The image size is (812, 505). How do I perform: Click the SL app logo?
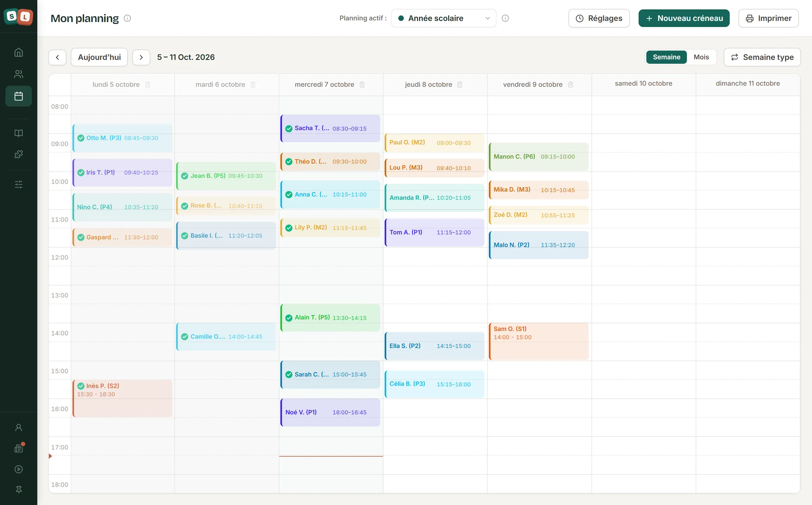click(18, 17)
